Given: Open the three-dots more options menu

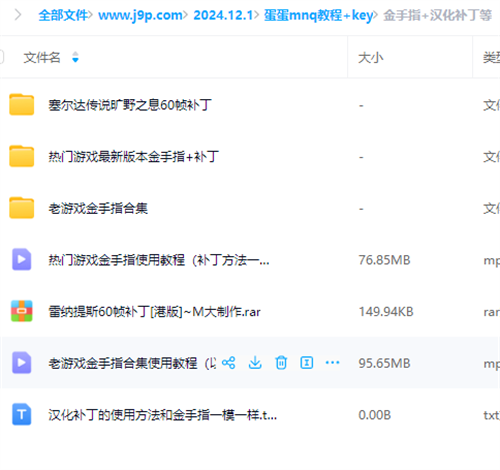Looking at the screenshot, I should [x=332, y=363].
